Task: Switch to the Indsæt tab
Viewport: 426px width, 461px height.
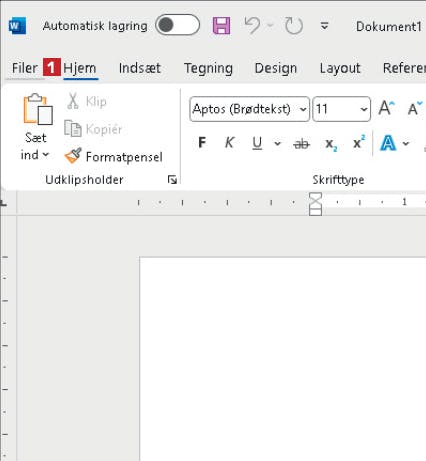Action: coord(140,68)
